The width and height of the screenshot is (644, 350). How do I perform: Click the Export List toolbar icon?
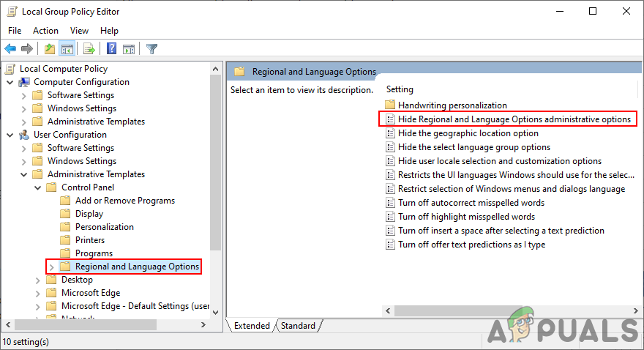coord(89,49)
